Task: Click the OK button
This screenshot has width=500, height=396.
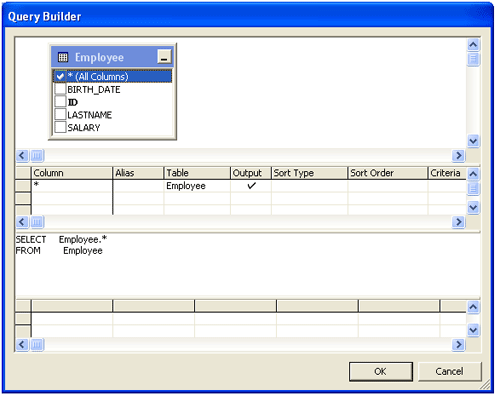Action: click(x=381, y=371)
